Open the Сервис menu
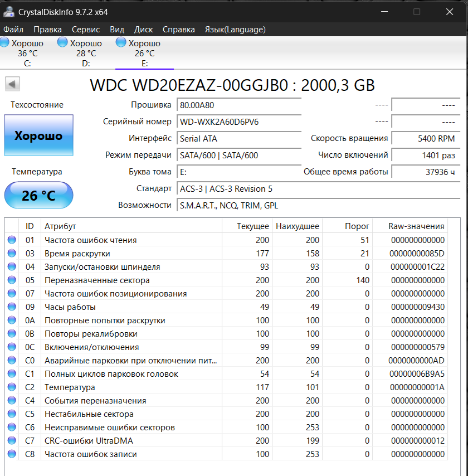Viewport: 468px width, 476px height. (x=86, y=30)
